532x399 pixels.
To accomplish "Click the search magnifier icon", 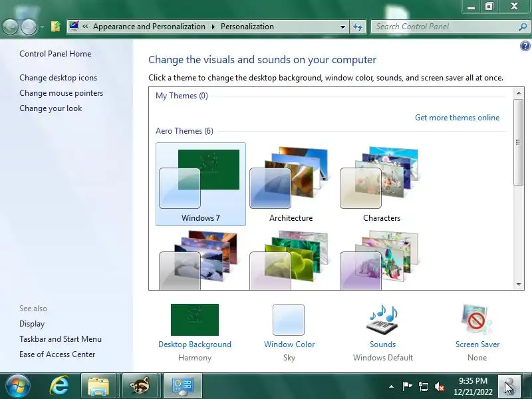I will click(523, 27).
